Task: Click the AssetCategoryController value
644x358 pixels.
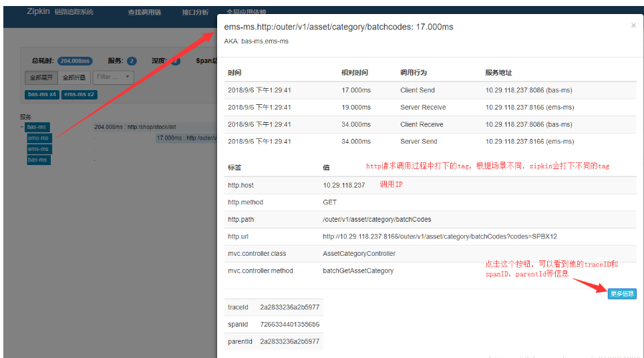Action: (x=359, y=254)
